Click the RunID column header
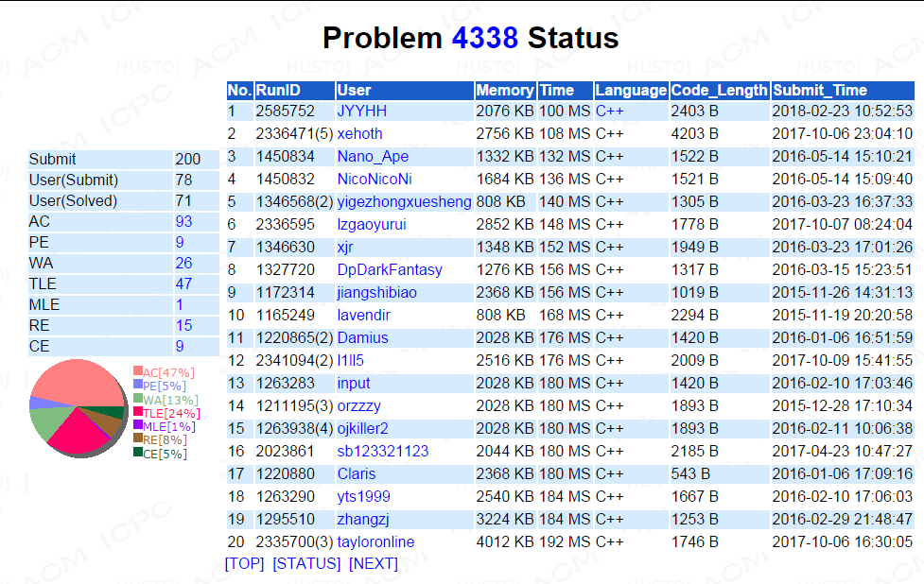Viewport: 924px width, 584px height. [294, 90]
